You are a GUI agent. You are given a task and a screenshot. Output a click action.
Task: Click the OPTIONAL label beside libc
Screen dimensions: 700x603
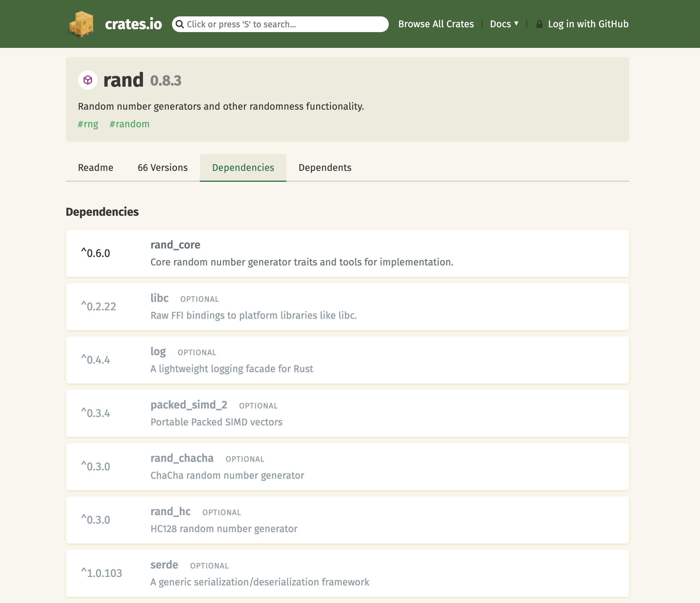tap(200, 299)
